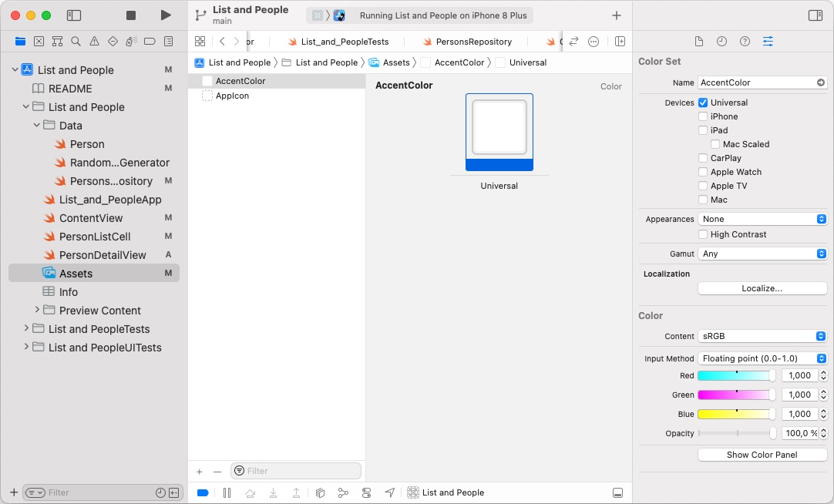The image size is (834, 504).
Task: Show the History inspector
Action: pyautogui.click(x=721, y=41)
